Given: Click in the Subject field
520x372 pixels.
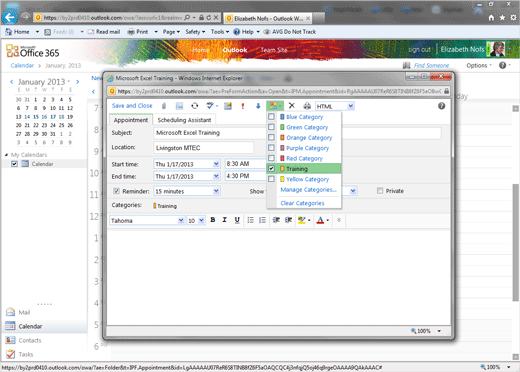Looking at the screenshot, I should (298, 133).
